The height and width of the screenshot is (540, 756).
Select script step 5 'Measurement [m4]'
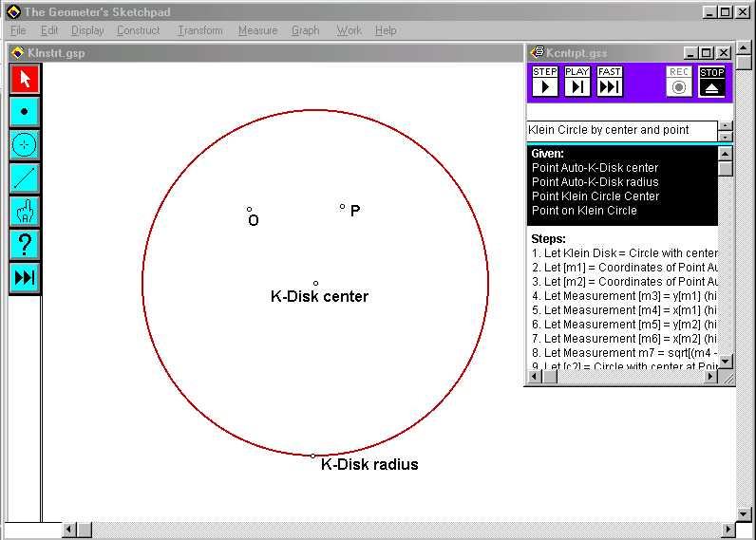(624, 310)
